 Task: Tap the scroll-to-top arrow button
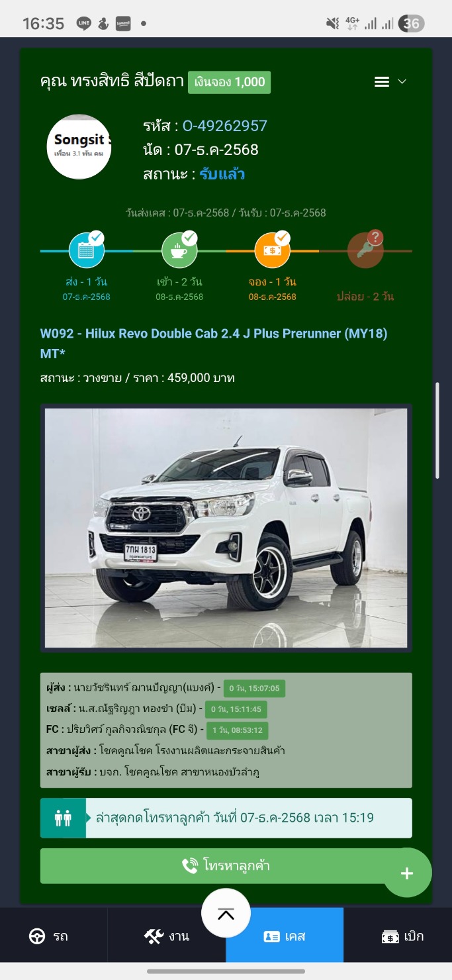point(226,913)
